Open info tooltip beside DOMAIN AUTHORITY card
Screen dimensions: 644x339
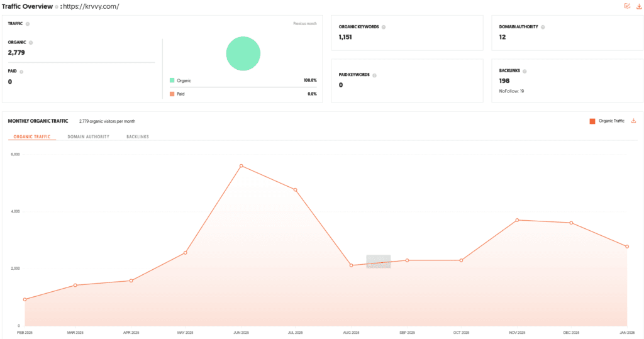pyautogui.click(x=543, y=27)
